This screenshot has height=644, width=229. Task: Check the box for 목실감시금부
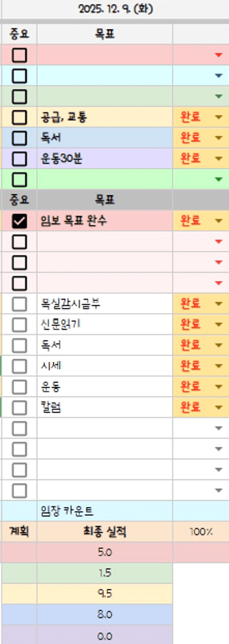point(19,304)
